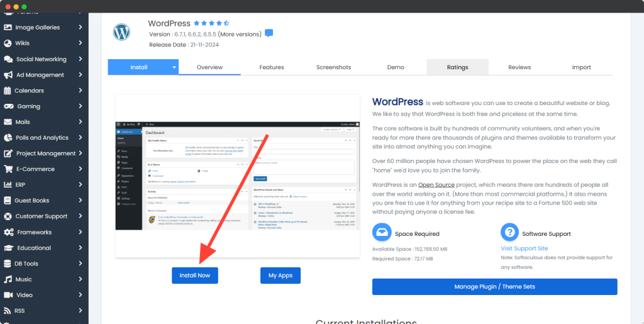Click the WordPress star rating
644x324 pixels.
[x=211, y=23]
